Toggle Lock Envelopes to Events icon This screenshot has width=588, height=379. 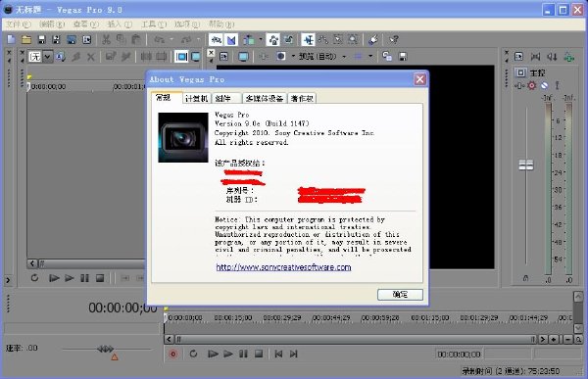point(273,39)
